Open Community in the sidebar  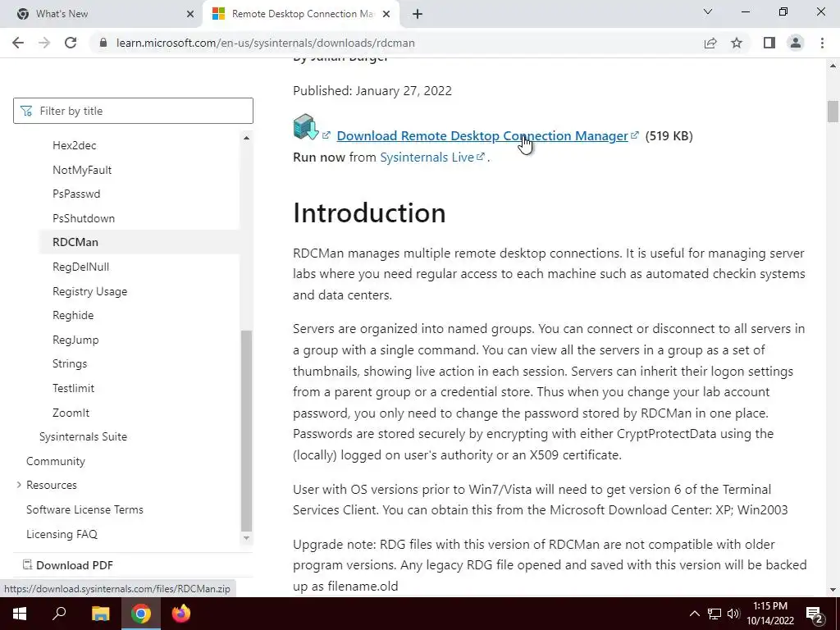coord(56,461)
